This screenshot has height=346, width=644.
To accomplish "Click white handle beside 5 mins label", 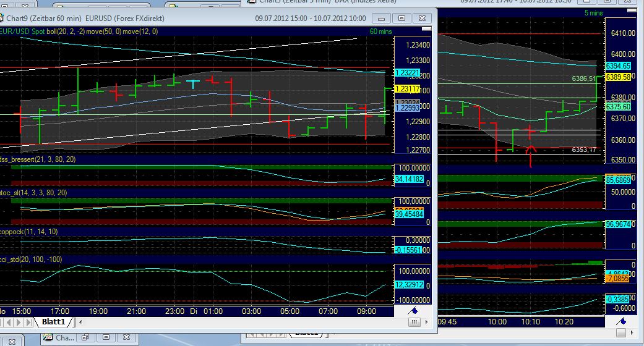I will click(x=632, y=11).
